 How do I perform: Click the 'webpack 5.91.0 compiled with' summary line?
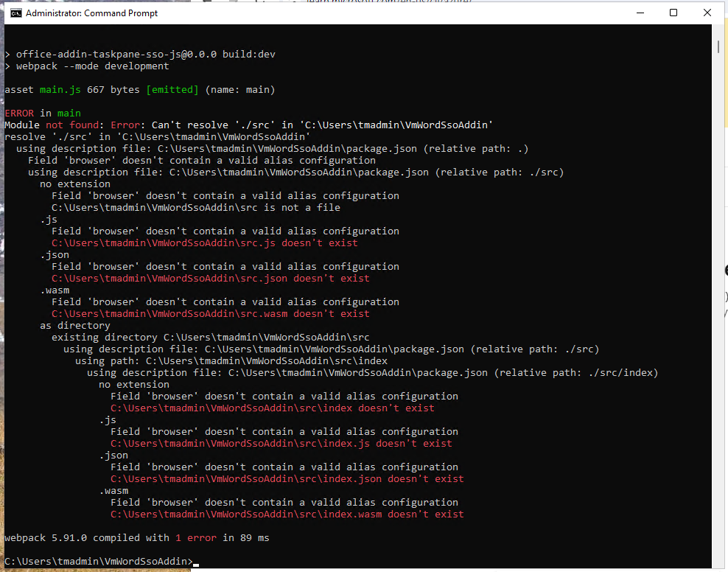(x=137, y=537)
